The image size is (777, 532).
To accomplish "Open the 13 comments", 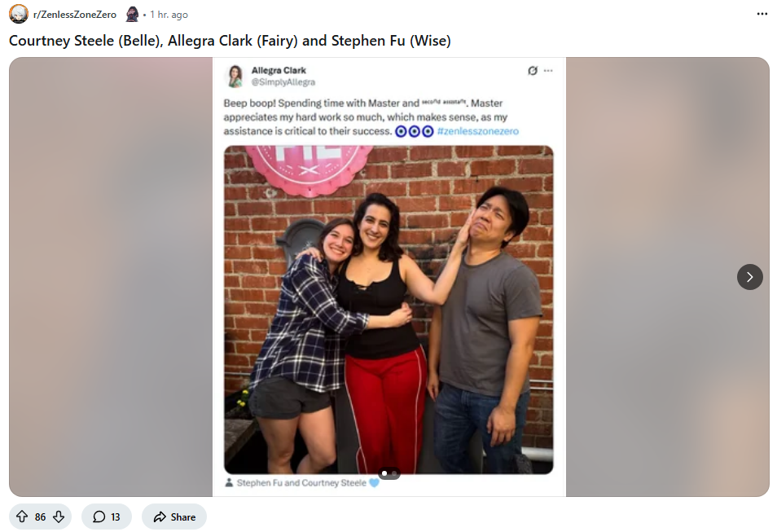I will click(107, 517).
